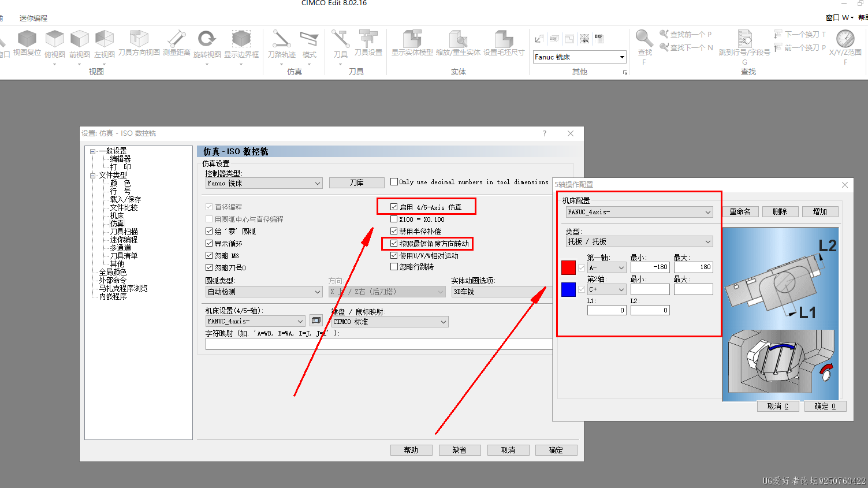868x488 pixels.
Task: Click the X/Y/Z范围 range clock icon
Action: point(845,39)
